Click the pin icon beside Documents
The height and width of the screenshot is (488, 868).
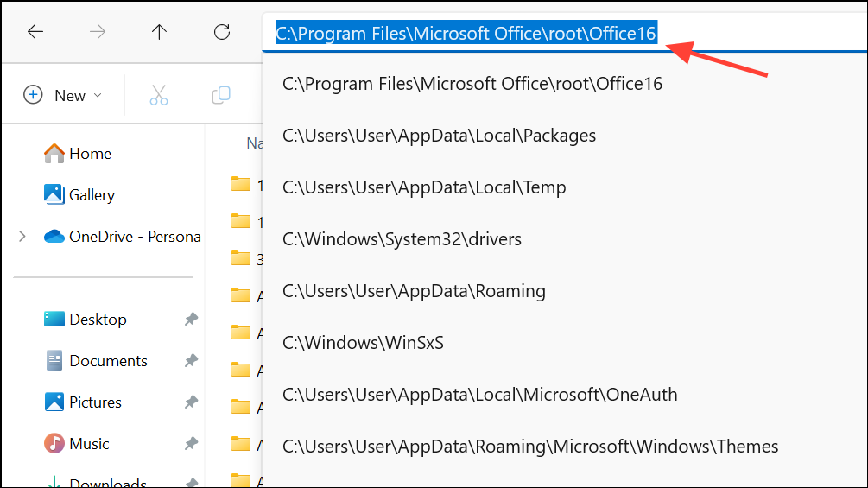pyautogui.click(x=191, y=361)
